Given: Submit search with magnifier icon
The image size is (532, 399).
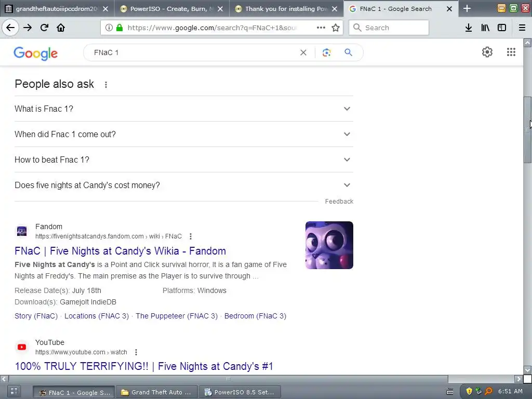Looking at the screenshot, I should 349,52.
